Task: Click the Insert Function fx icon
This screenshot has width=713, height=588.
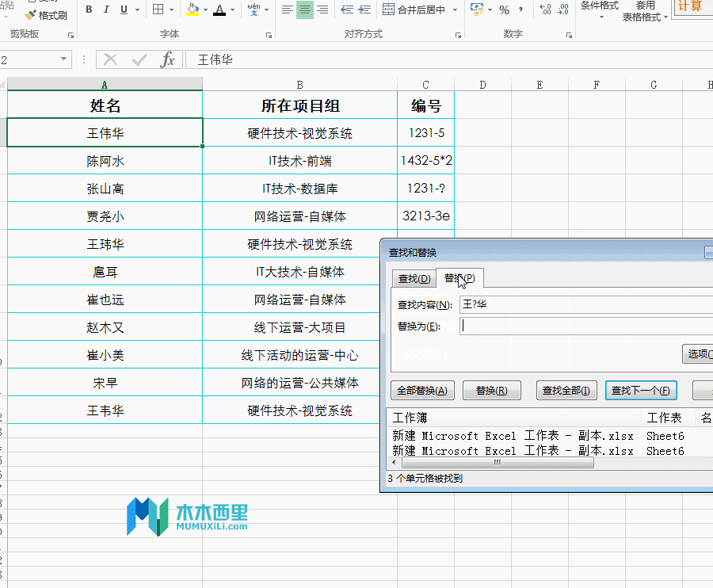Action: coord(167,59)
